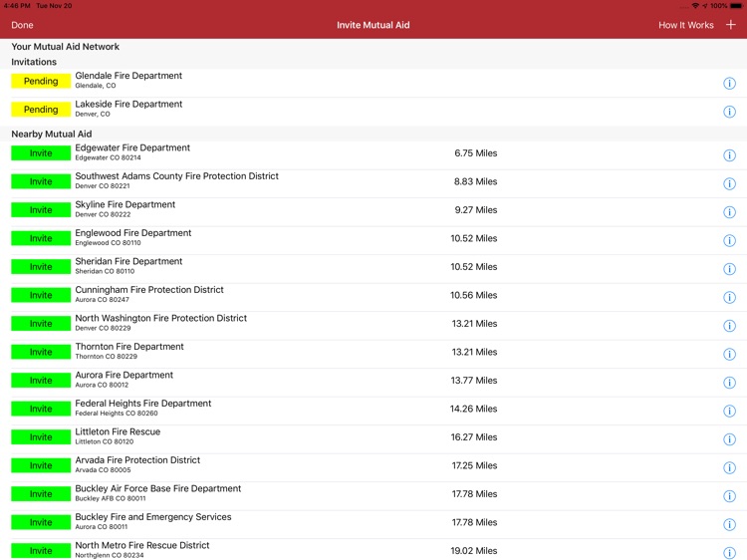The image size is (747, 560).
Task: Open the How It Works help
Action: pos(685,25)
